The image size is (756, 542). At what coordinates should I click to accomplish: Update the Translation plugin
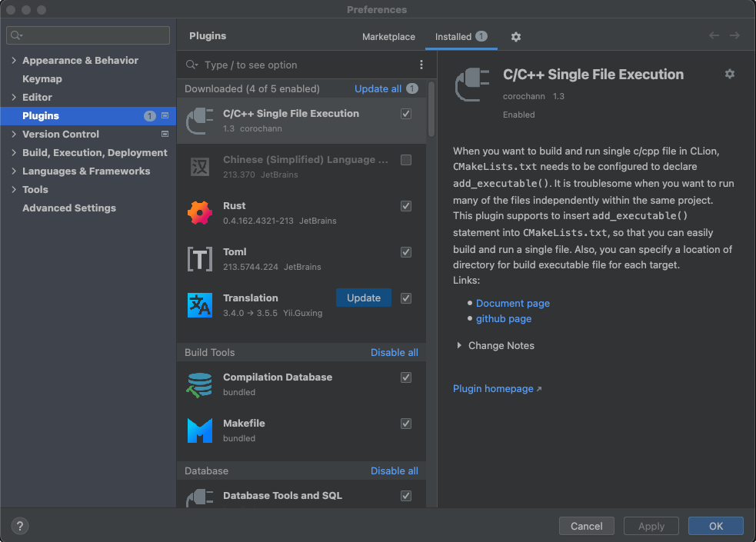(x=364, y=298)
